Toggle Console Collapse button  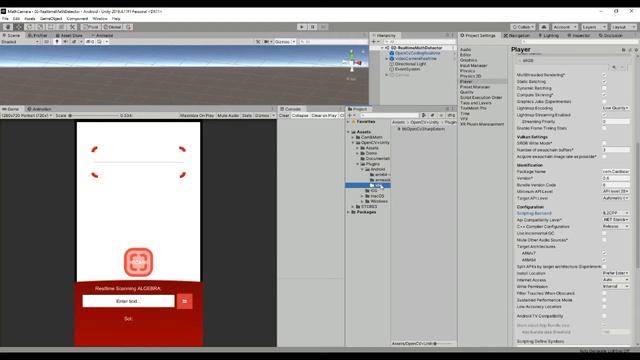point(300,116)
